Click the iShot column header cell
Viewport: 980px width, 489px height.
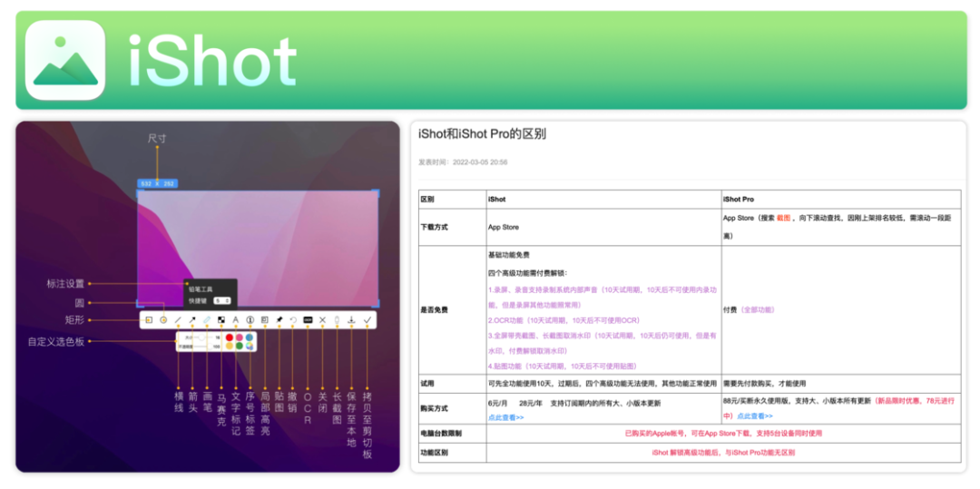coord(603,200)
